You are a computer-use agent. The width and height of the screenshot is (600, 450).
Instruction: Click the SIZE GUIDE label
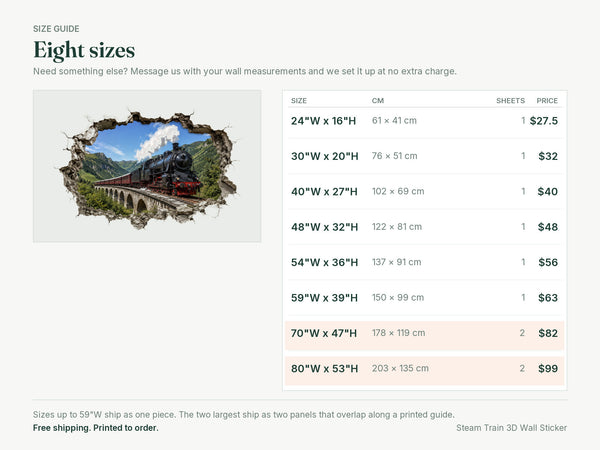(x=56, y=29)
